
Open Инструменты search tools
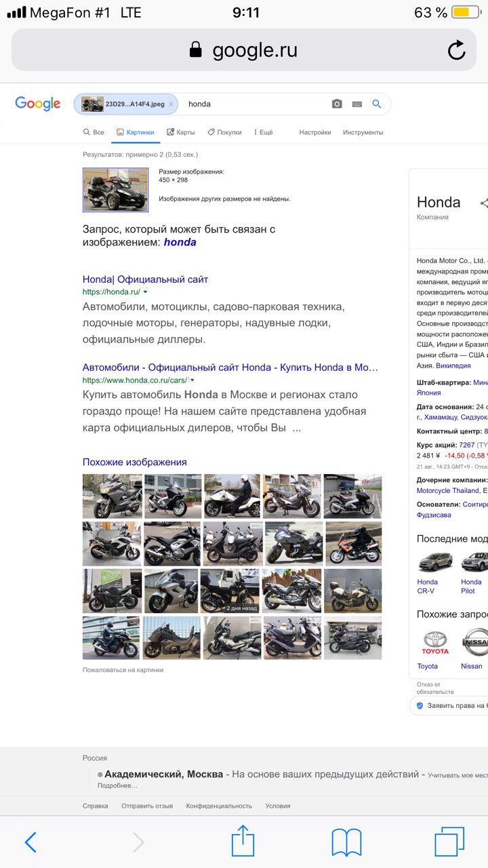tap(363, 132)
